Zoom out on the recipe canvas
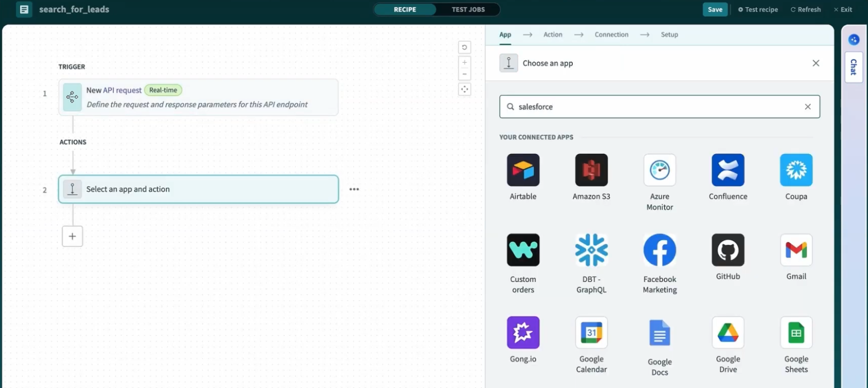 pyautogui.click(x=464, y=74)
